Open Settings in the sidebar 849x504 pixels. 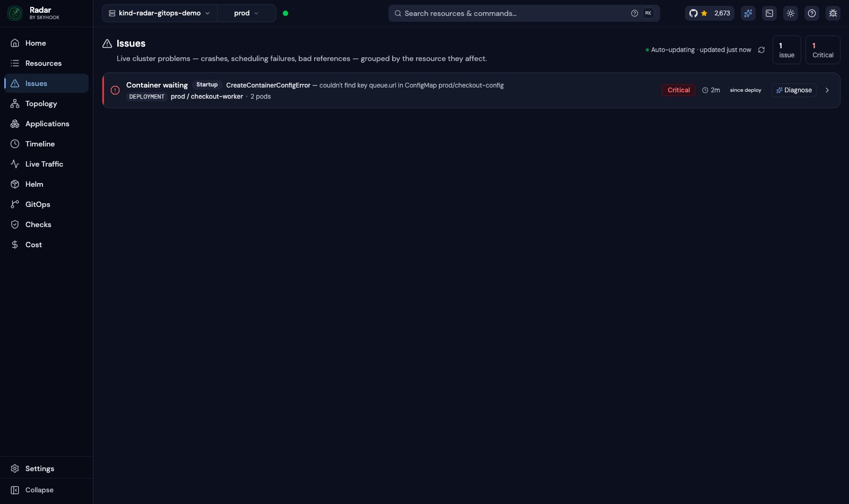click(x=46, y=468)
